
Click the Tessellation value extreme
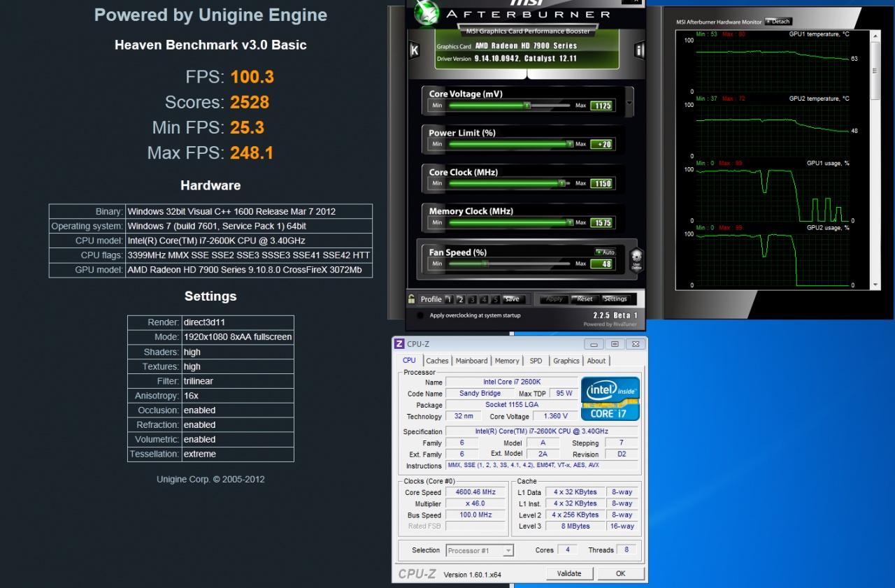pos(200,454)
